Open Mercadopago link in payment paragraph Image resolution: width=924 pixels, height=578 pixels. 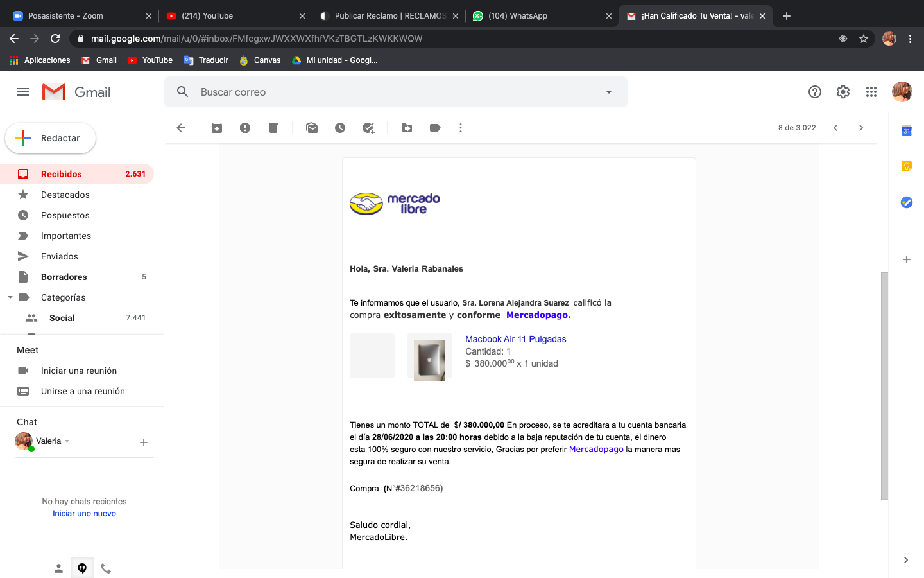596,449
